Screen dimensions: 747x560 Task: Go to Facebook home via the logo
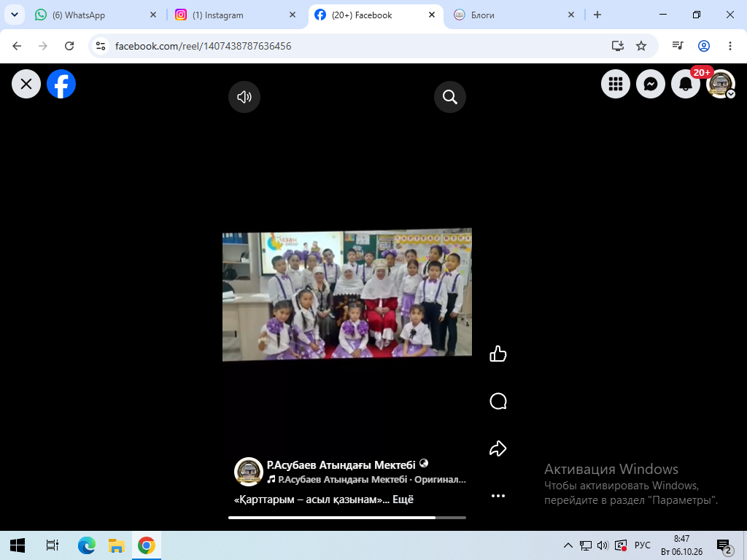[x=61, y=84]
